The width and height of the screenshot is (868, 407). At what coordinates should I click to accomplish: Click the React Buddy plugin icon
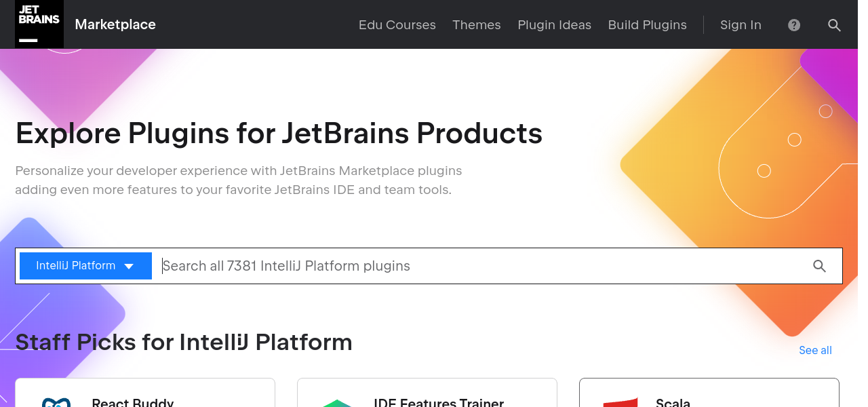pyautogui.click(x=56, y=402)
